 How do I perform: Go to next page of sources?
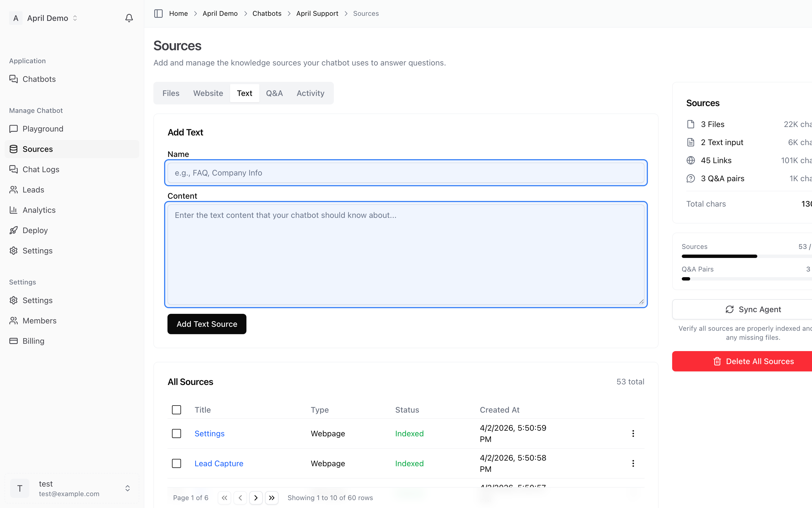pos(256,498)
